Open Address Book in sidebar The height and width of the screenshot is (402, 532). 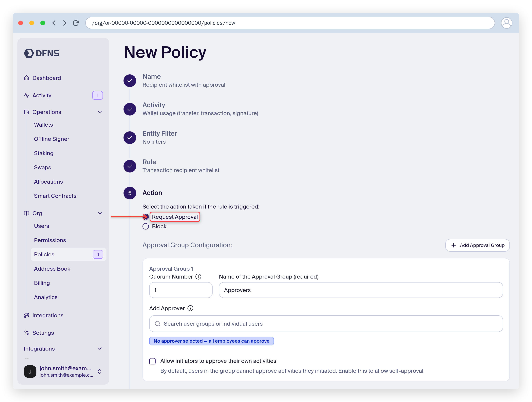coord(52,269)
